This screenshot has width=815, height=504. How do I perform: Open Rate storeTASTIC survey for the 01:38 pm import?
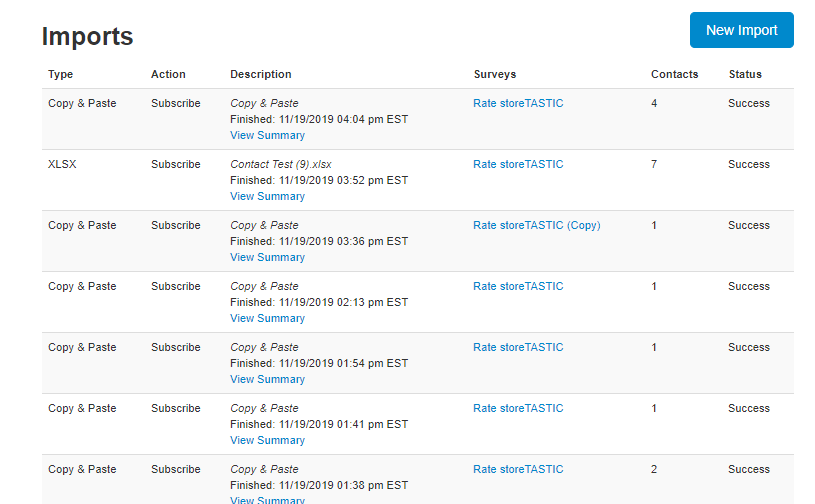[x=518, y=469]
